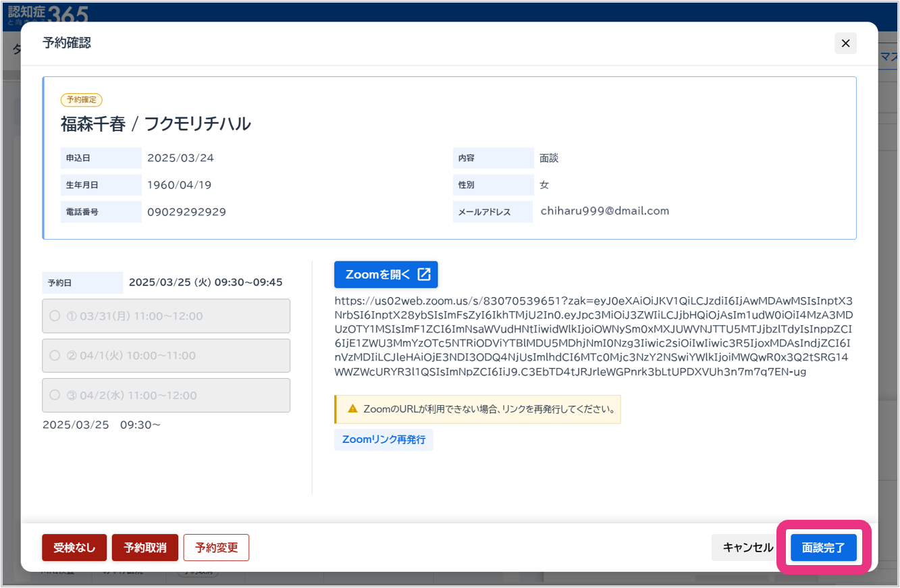
Task: Click the キャンセル button
Action: tap(747, 547)
